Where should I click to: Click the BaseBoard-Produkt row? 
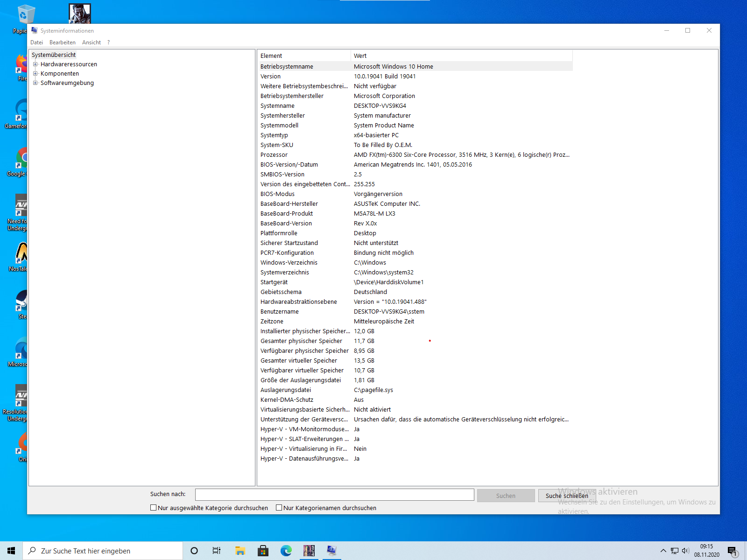coord(415,213)
